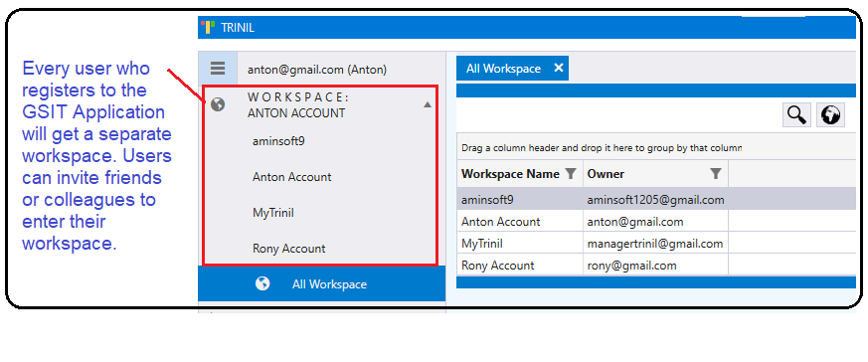Select All Workspace in the sidebar
The height and width of the screenshot is (362, 868).
click(x=321, y=284)
